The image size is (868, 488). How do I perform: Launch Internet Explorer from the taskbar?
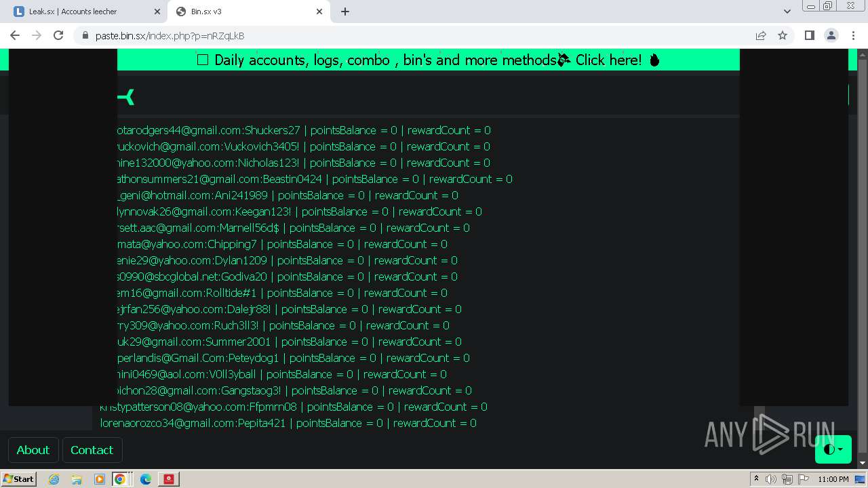(x=54, y=479)
